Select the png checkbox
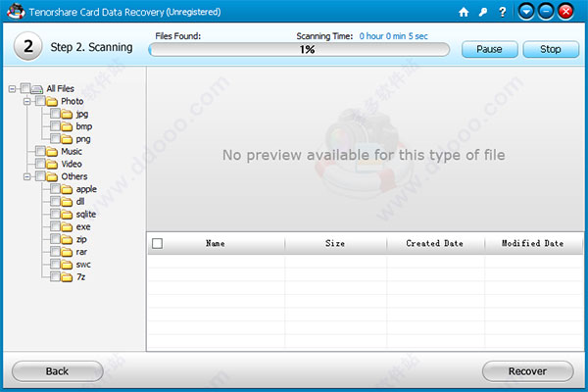The width and height of the screenshot is (588, 392). coord(55,138)
